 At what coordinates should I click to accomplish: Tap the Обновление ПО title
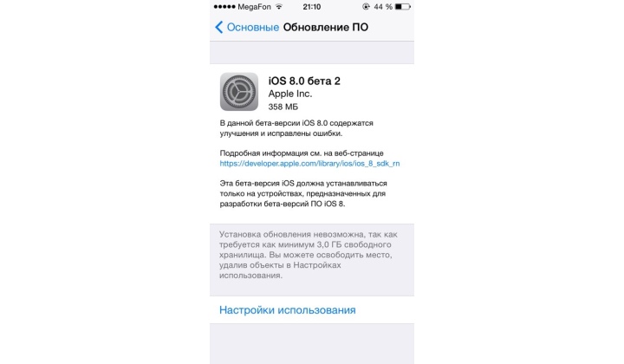[x=326, y=27]
